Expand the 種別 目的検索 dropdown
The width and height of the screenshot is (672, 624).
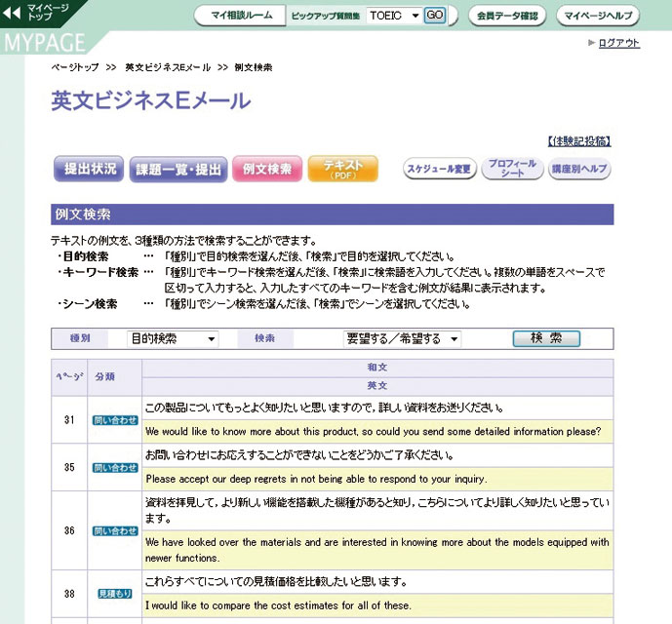tap(175, 339)
